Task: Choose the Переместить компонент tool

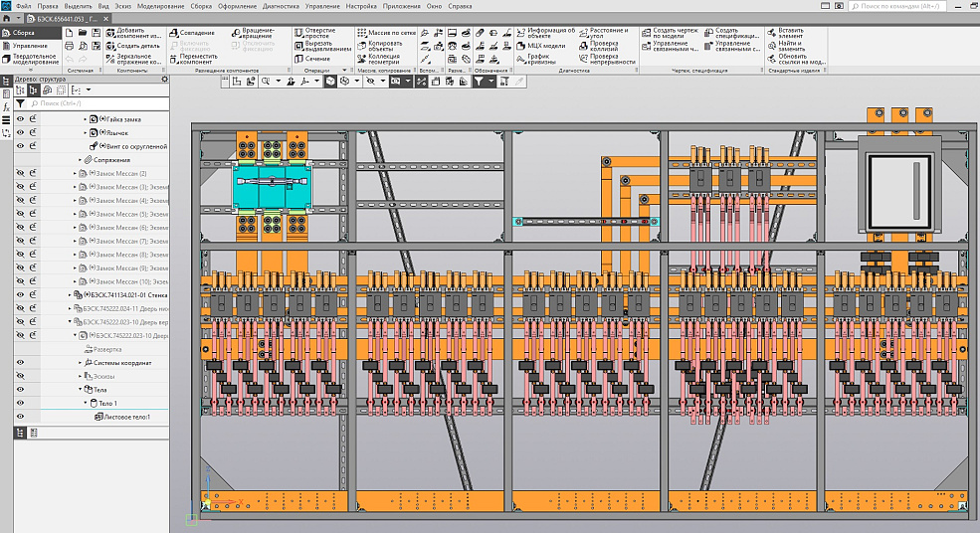Action: coord(199,59)
